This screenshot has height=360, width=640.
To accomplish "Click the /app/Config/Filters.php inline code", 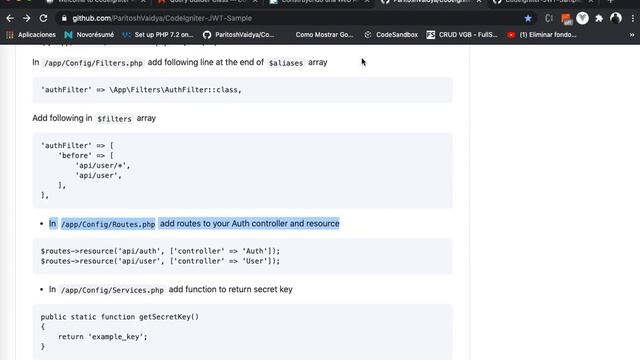I will click(93, 63).
